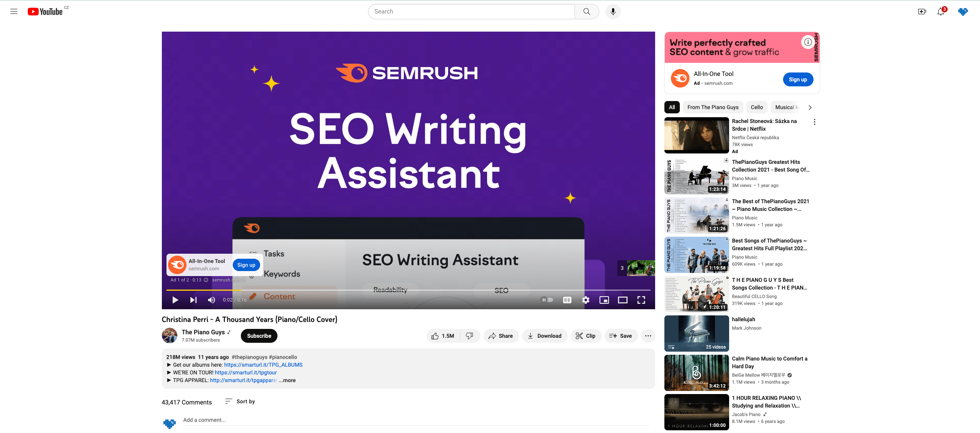Image resolution: width=980 pixels, height=433 pixels.
Task: Skip to next video button
Action: (193, 300)
